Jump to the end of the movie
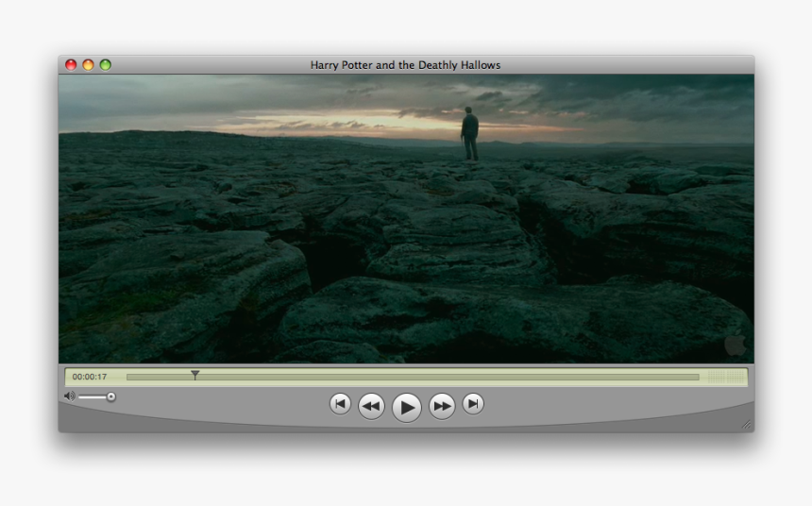Viewport: 812px width, 506px height. pos(473,404)
